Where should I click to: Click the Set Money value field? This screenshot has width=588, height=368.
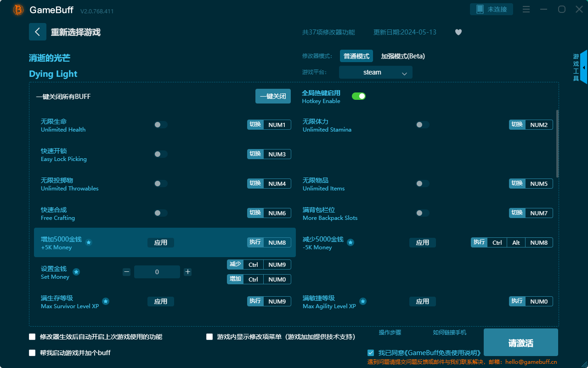point(157,272)
